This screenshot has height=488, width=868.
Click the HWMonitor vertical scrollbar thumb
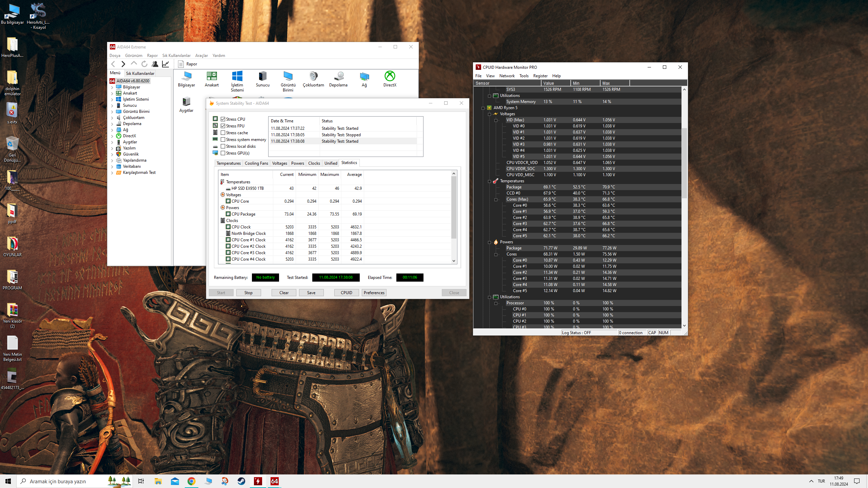pyautogui.click(x=684, y=163)
